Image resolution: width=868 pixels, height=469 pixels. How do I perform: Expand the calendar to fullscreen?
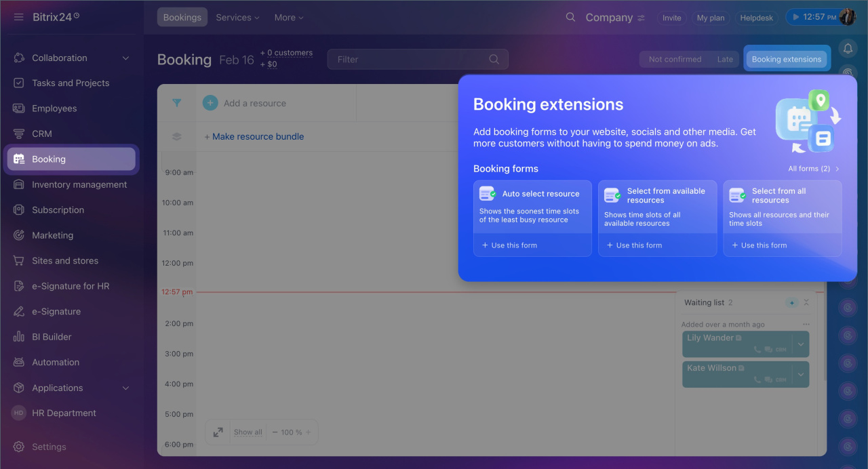click(218, 432)
